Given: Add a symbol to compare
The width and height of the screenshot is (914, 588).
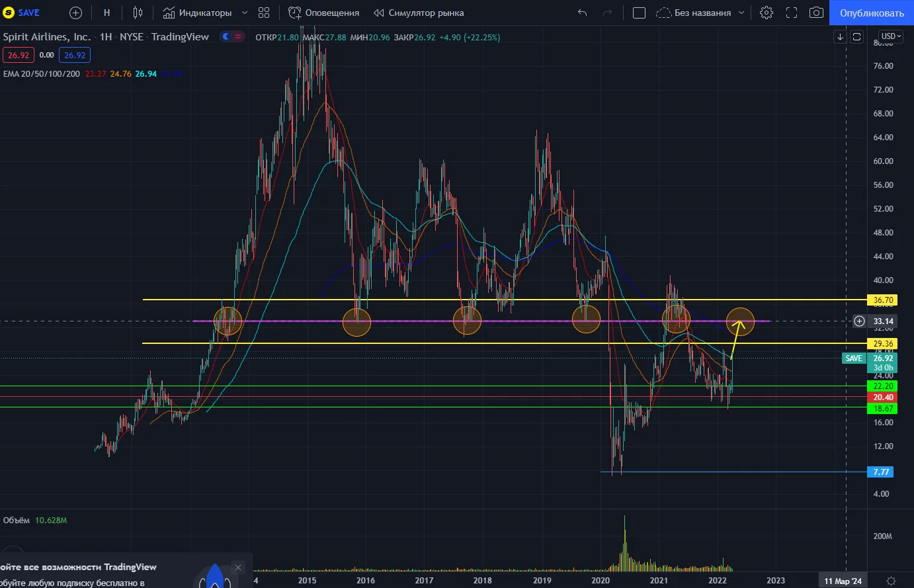Looking at the screenshot, I should pos(75,13).
